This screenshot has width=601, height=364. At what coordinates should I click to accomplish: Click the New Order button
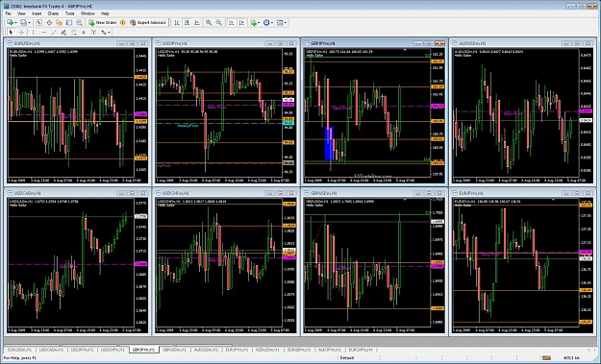102,23
